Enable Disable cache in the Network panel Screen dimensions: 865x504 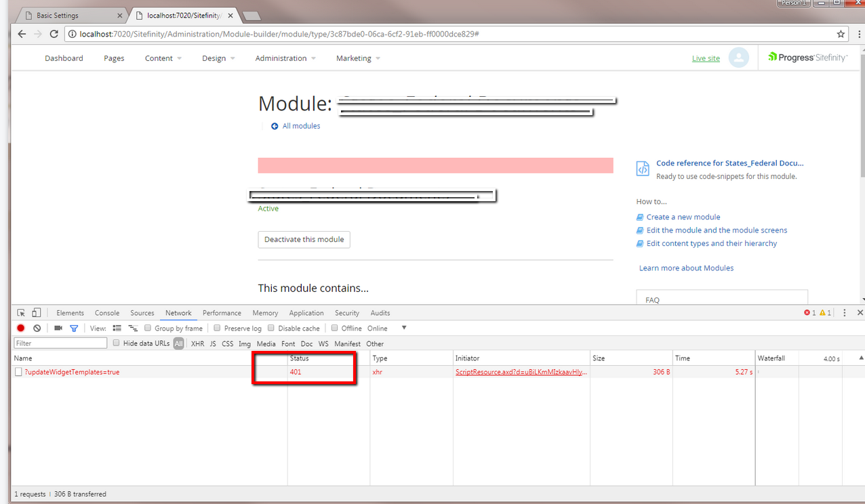pos(271,328)
